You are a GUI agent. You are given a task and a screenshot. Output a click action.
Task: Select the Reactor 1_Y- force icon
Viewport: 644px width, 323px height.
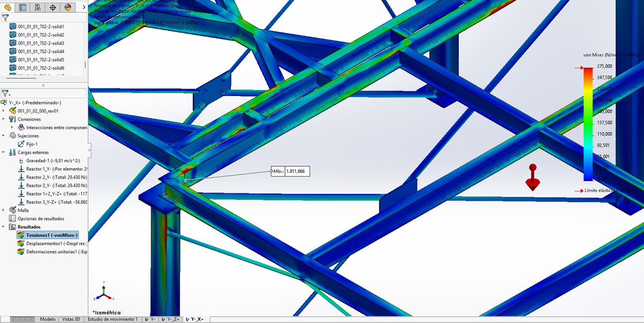pos(21,169)
